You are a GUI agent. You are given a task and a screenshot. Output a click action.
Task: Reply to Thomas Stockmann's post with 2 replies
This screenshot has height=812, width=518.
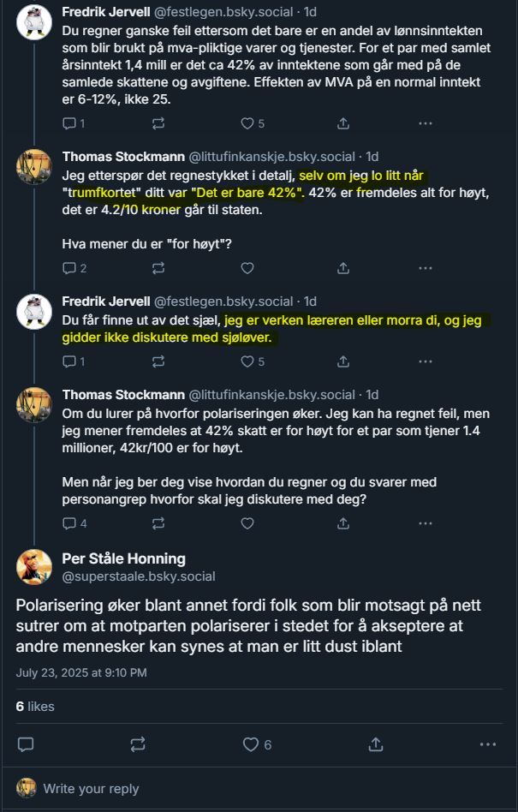click(74, 268)
